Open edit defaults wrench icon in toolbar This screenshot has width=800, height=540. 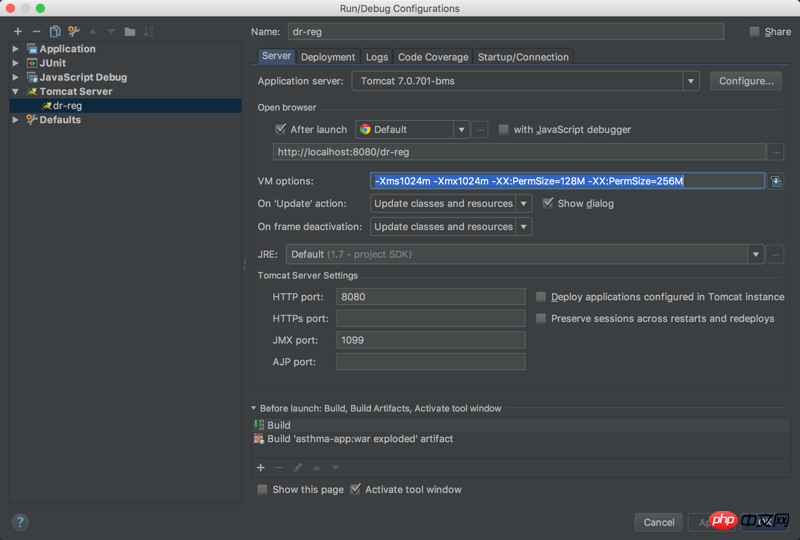tap(74, 32)
